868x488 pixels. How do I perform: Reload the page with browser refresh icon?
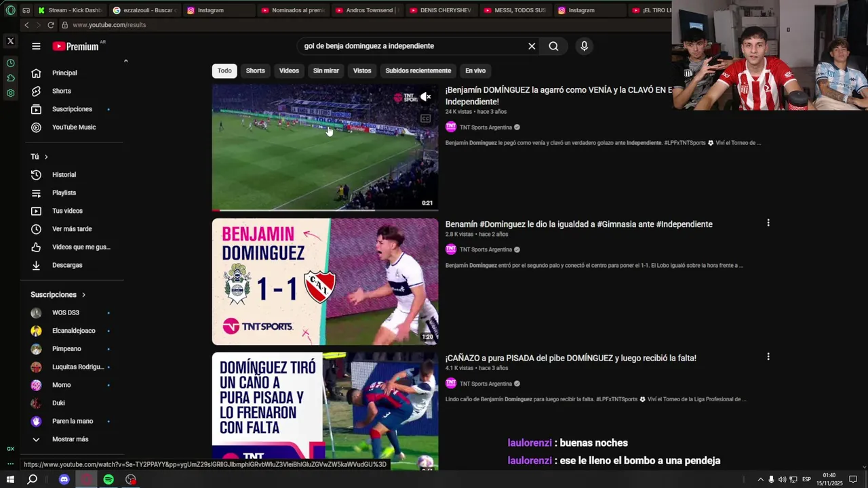50,25
